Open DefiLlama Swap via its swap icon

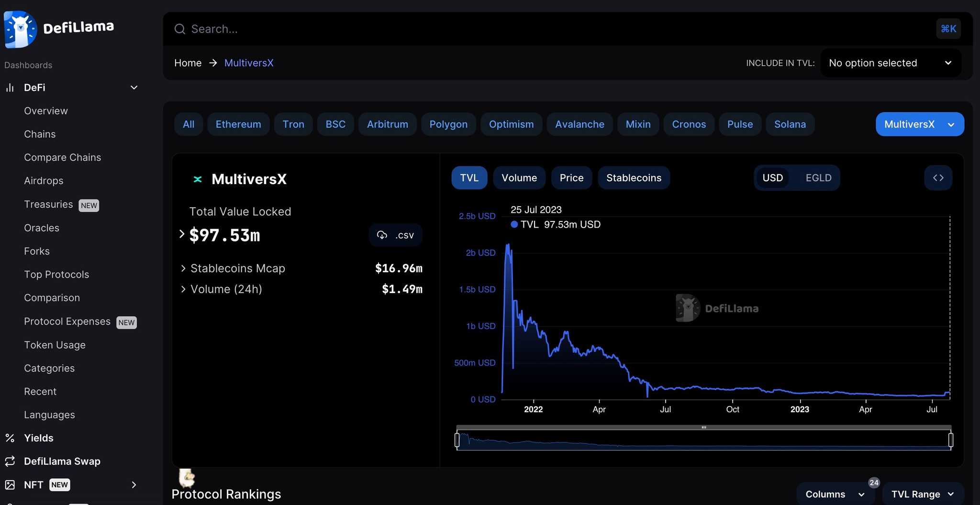click(10, 461)
